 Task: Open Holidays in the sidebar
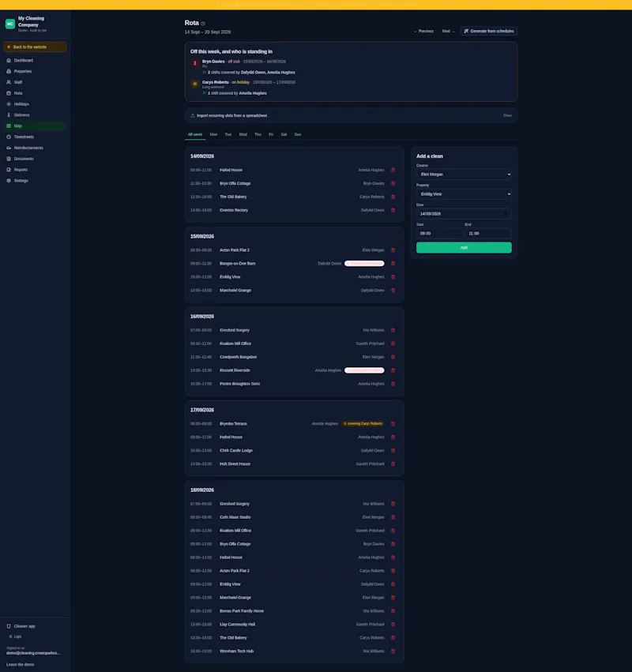click(x=34, y=104)
